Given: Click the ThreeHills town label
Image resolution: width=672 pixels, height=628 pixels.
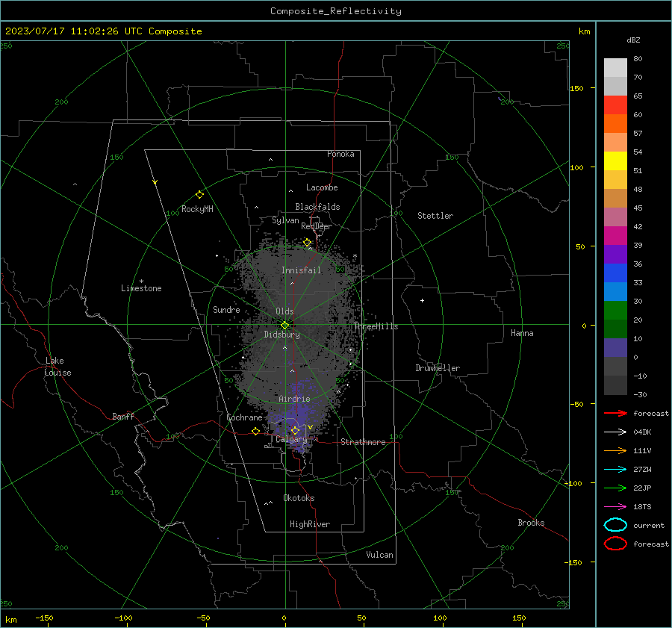Looking at the screenshot, I should 376,326.
